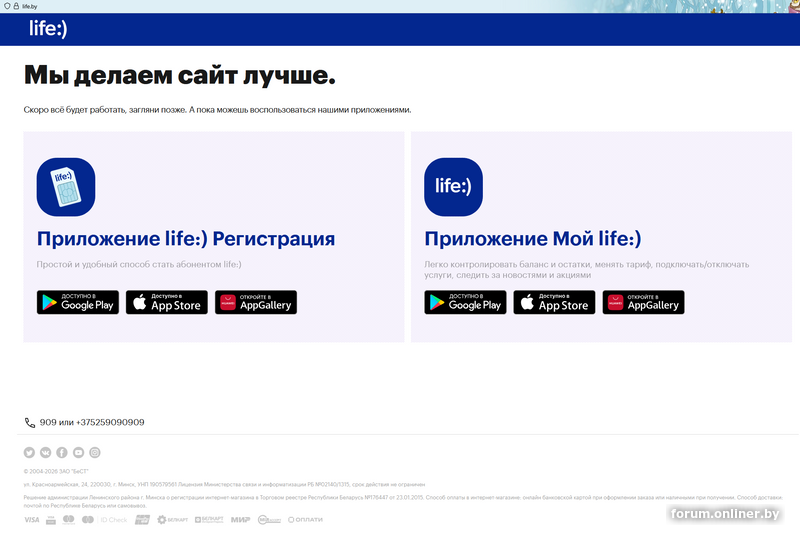Click the Решение администрации Ленинского района text

coord(403,501)
